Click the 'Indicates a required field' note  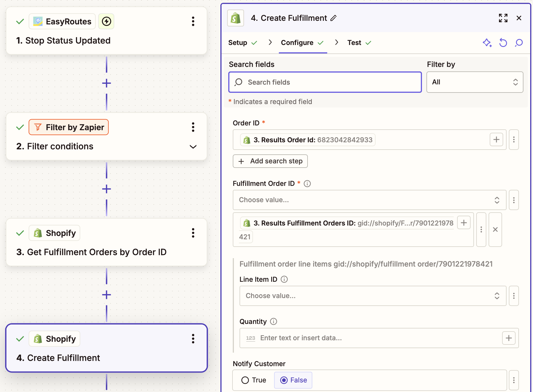click(x=270, y=102)
